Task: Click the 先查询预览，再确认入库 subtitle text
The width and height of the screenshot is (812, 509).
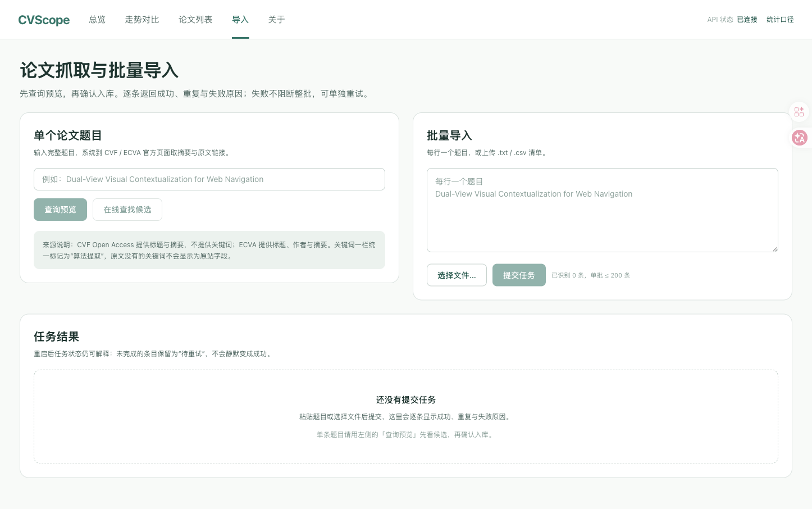Action: point(195,94)
